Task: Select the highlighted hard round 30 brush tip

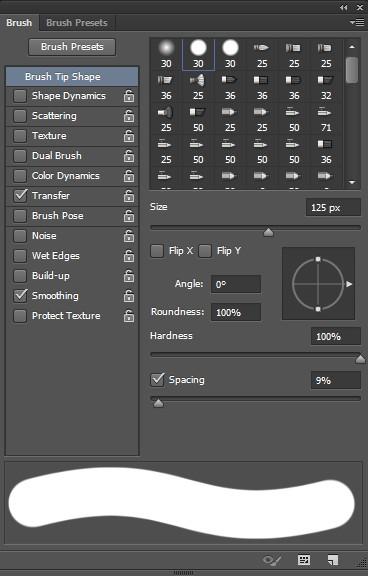Action: pyautogui.click(x=198, y=54)
